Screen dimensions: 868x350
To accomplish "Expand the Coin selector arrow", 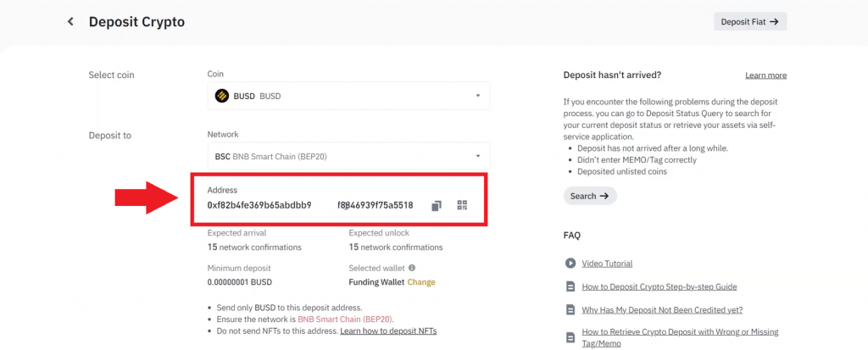I will pyautogui.click(x=478, y=96).
